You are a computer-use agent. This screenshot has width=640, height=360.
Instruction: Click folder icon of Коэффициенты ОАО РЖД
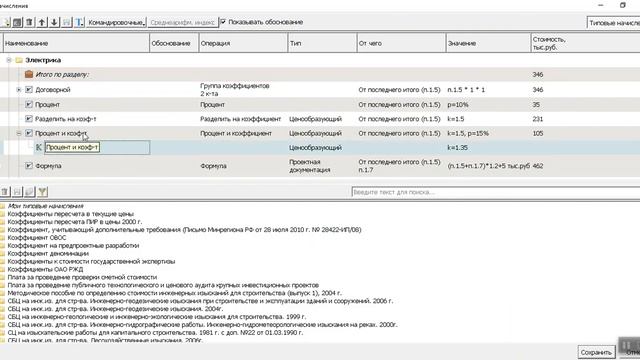coord(2,269)
